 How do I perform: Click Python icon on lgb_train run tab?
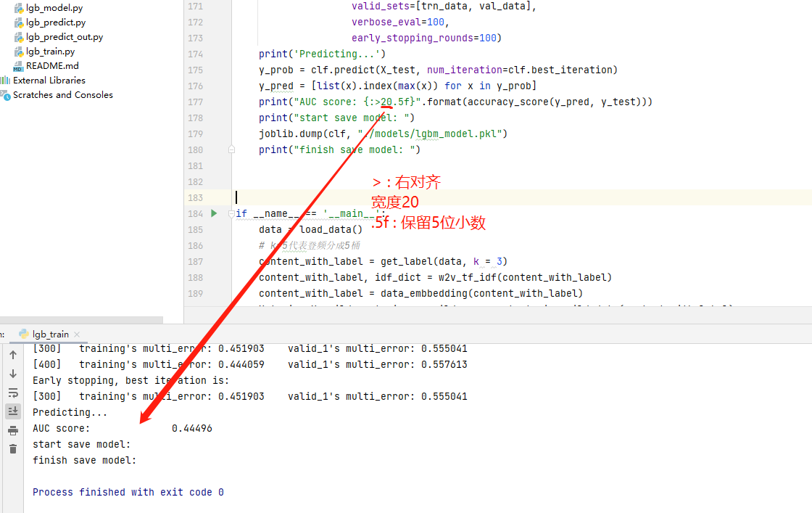click(x=23, y=335)
